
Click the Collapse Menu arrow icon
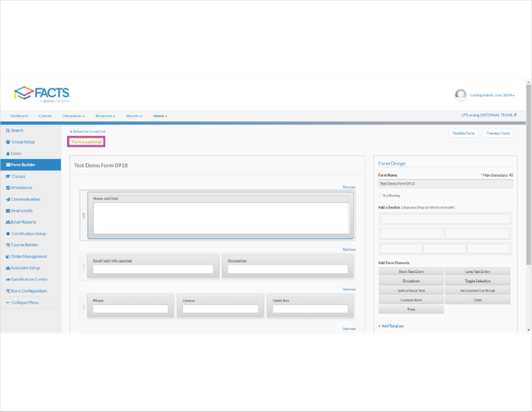[x=8, y=302]
